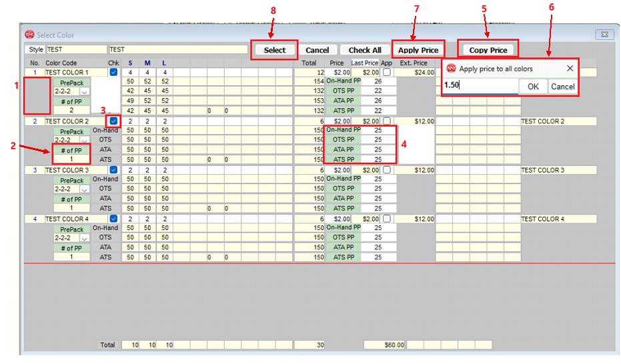Viewport: 621px width, 364px height.
Task: Click the Style code field TEST
Action: click(x=77, y=49)
